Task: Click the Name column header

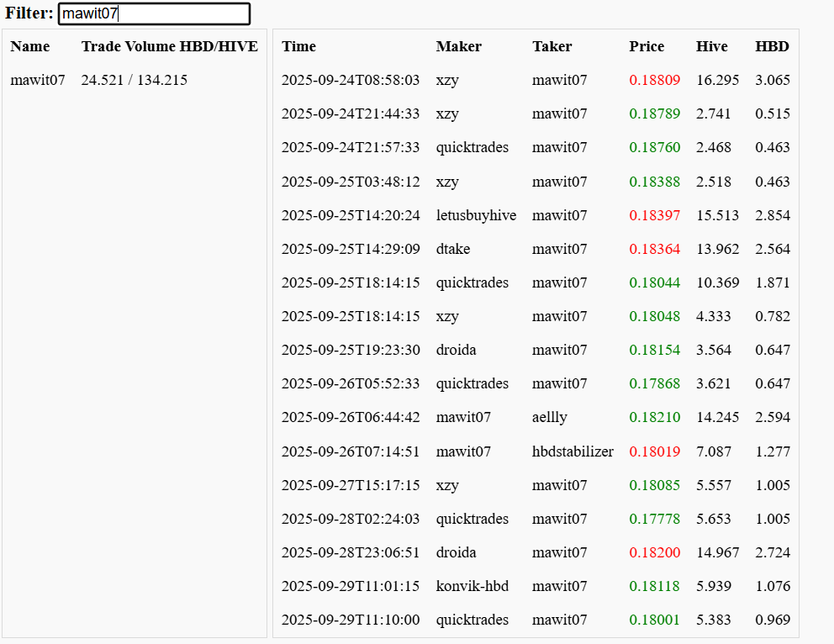Action: point(30,46)
